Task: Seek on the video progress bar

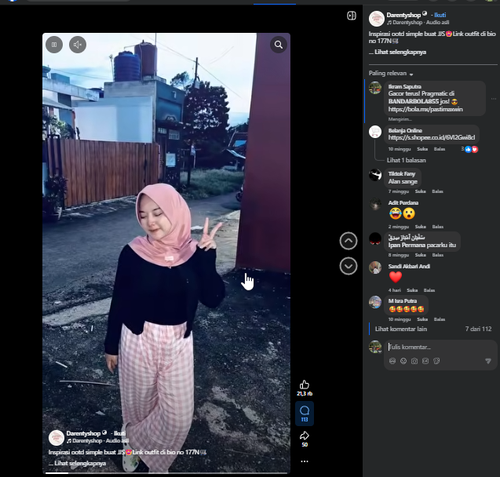Action: click(x=166, y=473)
